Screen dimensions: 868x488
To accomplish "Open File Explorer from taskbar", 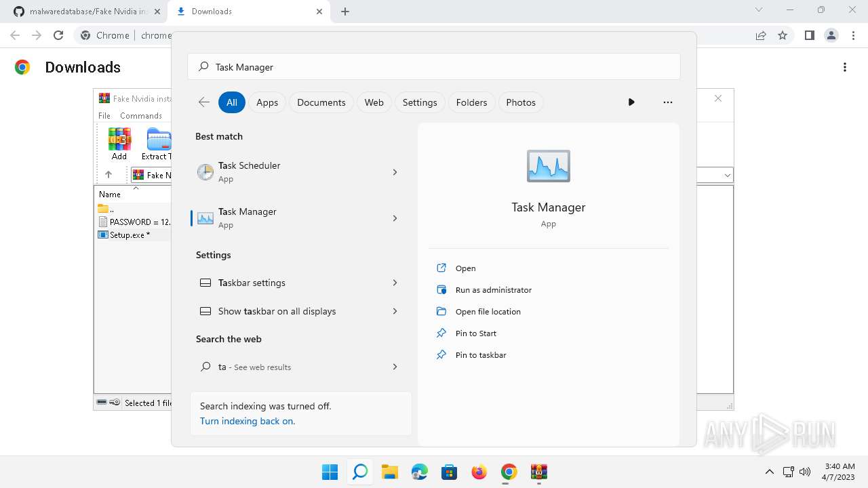I will coord(389,472).
